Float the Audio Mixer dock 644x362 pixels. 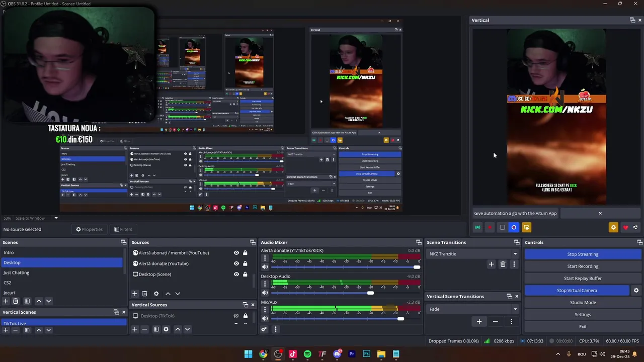[x=419, y=242]
